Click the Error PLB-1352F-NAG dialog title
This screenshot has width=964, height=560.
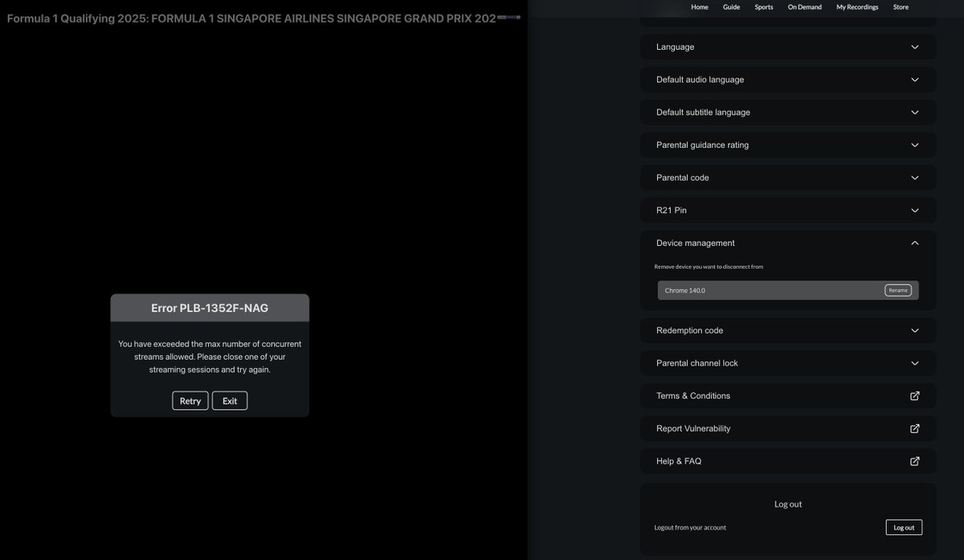210,308
